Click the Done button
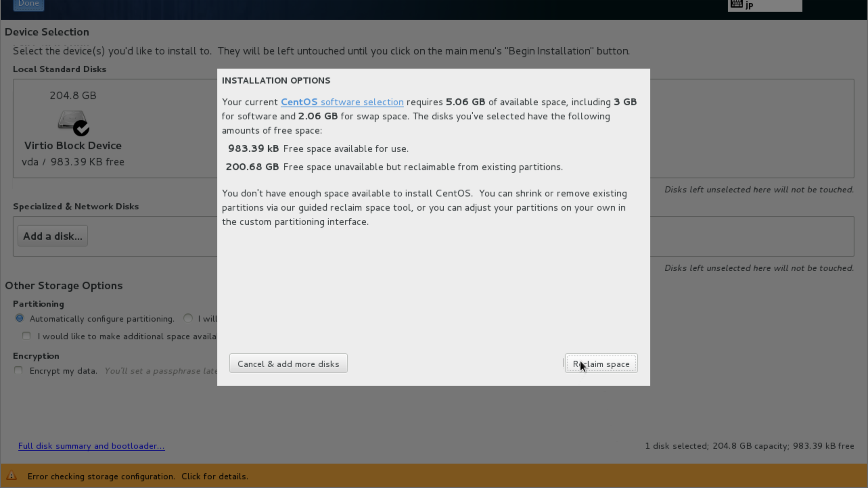This screenshot has width=868, height=488. pyautogui.click(x=28, y=4)
